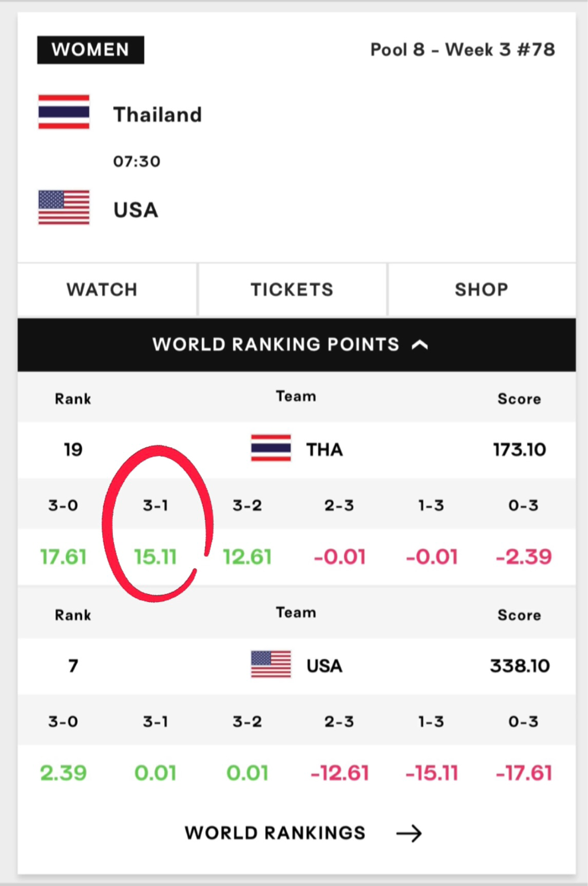Click the Thailand flag icon beside Thailand
588x886 pixels.
64,112
